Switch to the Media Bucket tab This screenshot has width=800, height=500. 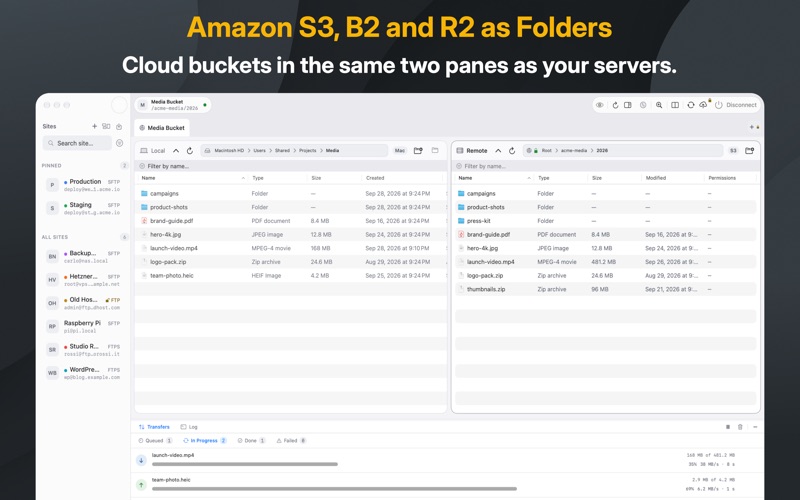[162, 128]
